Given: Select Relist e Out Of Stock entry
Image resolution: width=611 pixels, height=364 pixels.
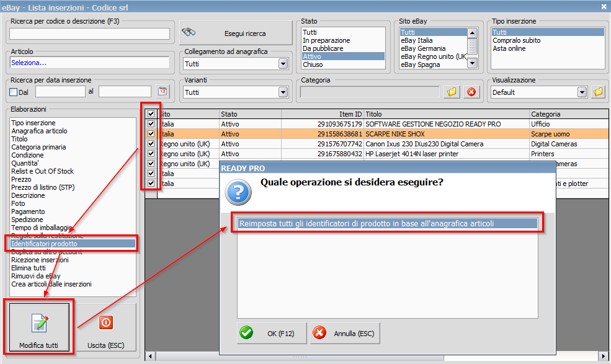Looking at the screenshot, I should click(73, 171).
